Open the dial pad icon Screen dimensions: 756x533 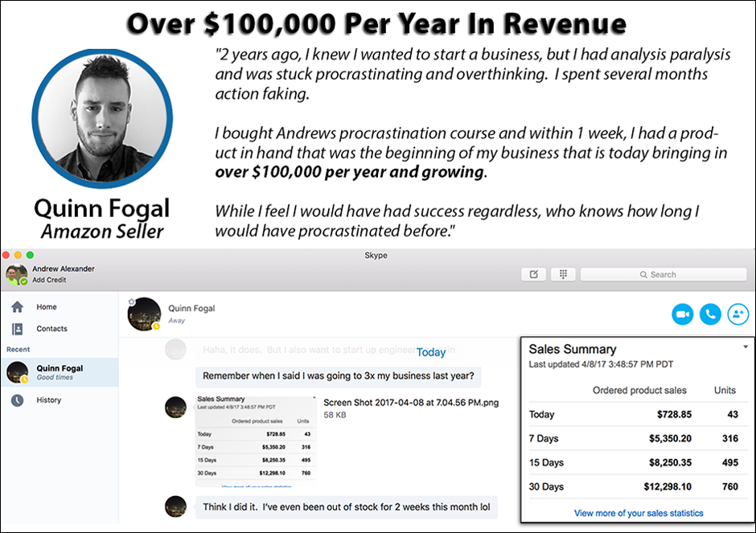tap(562, 274)
